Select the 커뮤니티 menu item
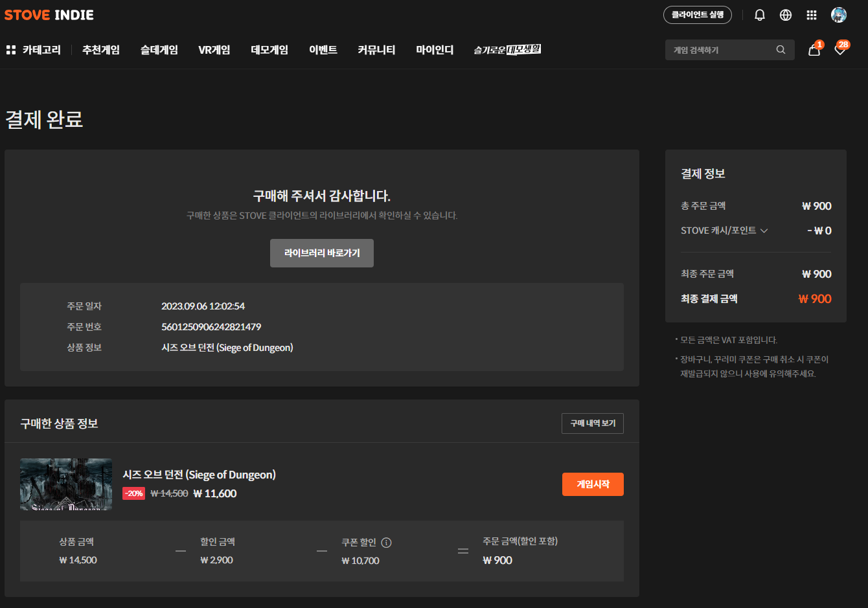 pos(376,50)
